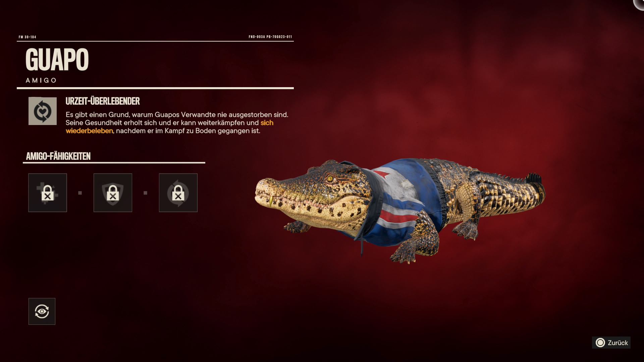Select the Urzeit-Überlebender heart-cycle ability icon
This screenshot has width=644, height=362.
pos(43,111)
